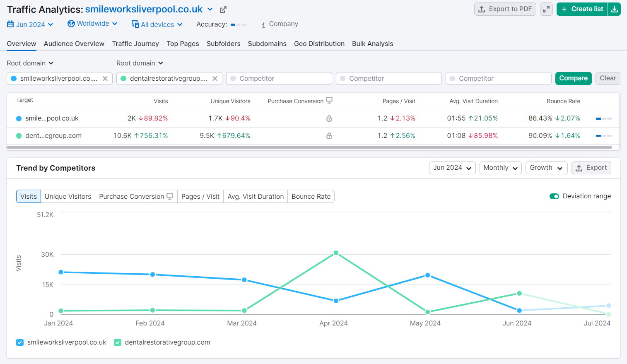Click the Compare button
The height and width of the screenshot is (364, 627).
(x=573, y=78)
